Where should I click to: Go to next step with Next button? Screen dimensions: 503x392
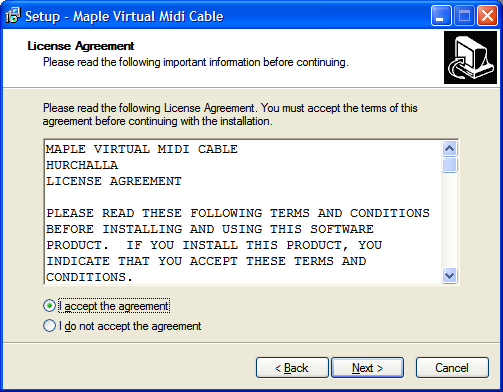click(x=367, y=368)
